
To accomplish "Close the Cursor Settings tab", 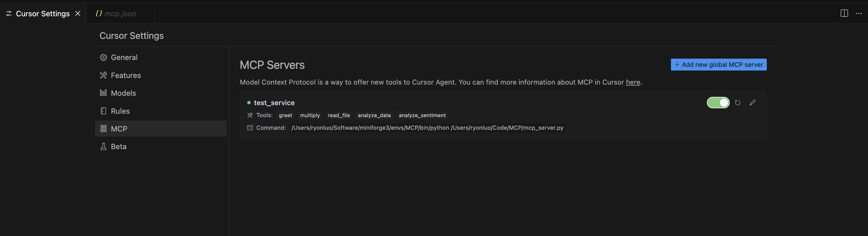I will point(78,13).
